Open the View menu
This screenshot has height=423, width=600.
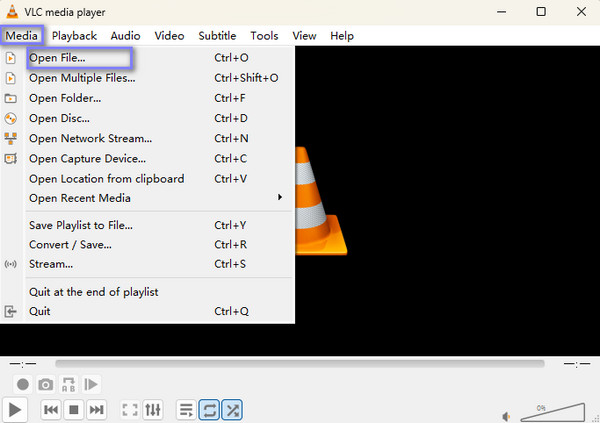304,36
